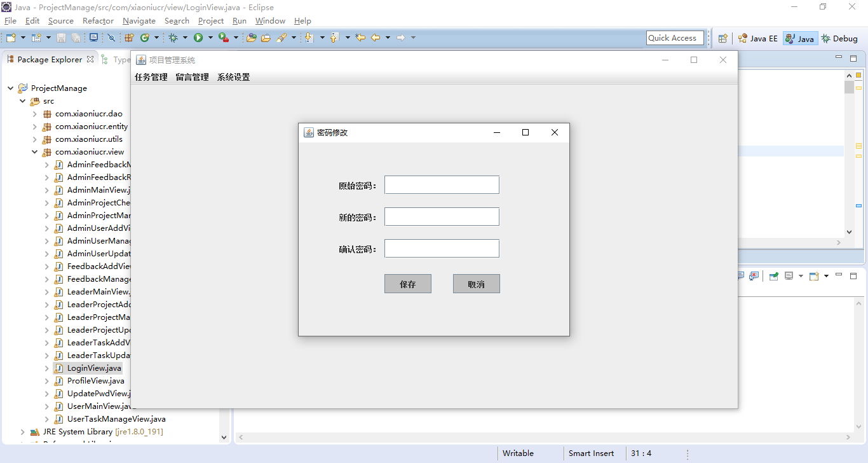Click the New file toolbar icon
Screen dimensions: 868x463
[x=11, y=38]
